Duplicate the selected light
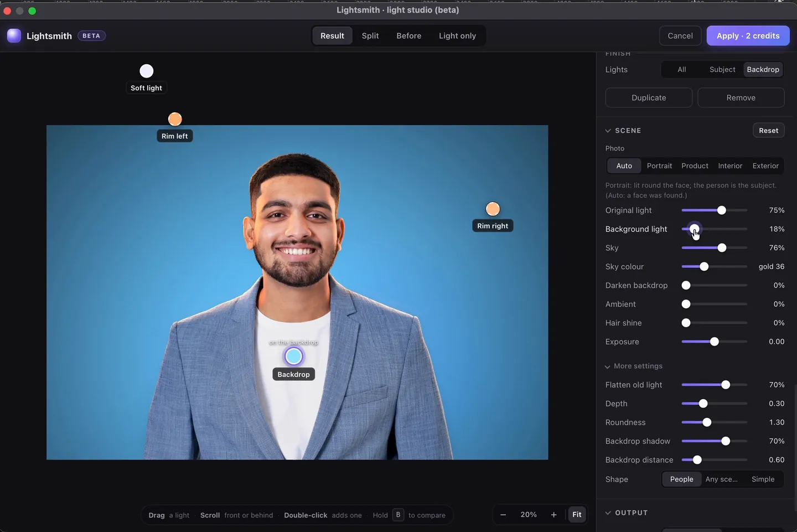Image resolution: width=797 pixels, height=532 pixels. point(649,98)
